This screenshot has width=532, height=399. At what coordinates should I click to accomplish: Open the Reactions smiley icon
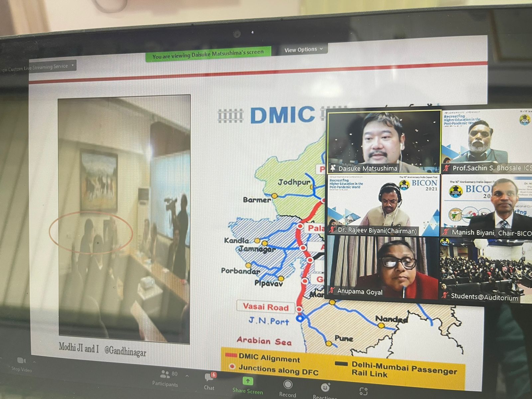tap(325, 387)
